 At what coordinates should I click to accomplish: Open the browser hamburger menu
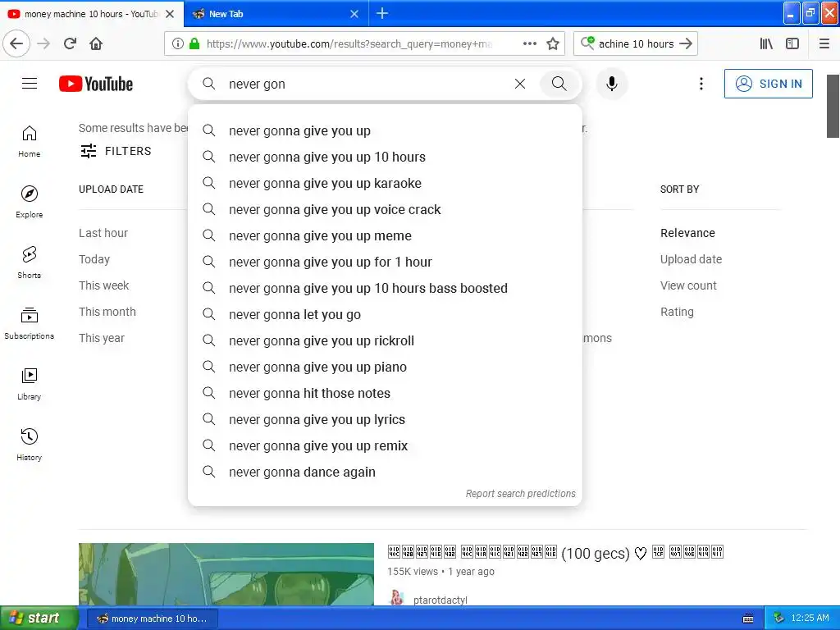tap(824, 43)
